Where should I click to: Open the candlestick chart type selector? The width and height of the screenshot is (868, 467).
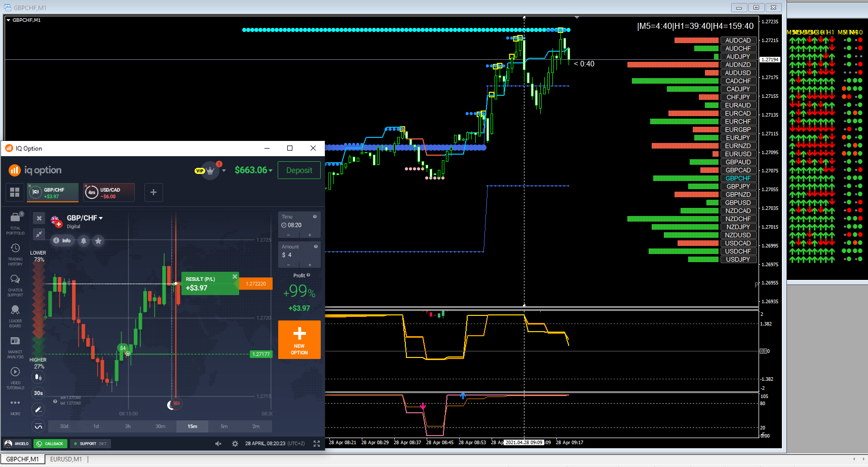39,377
